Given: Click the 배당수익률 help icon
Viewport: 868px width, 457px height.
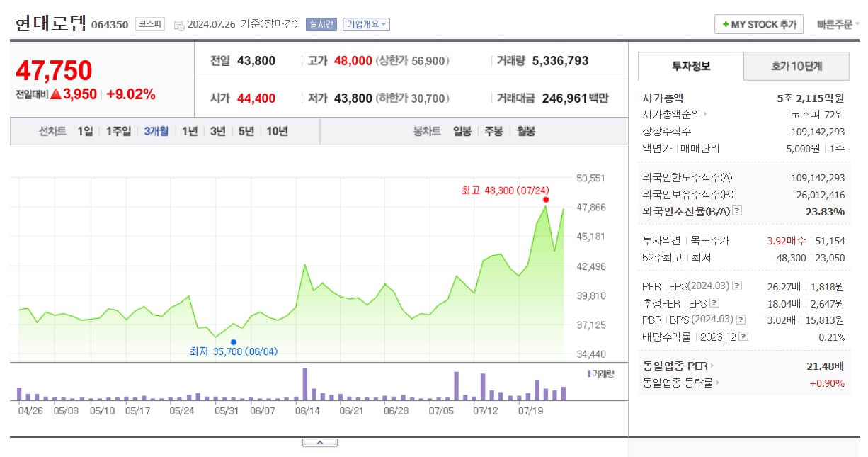Looking at the screenshot, I should pos(743,337).
